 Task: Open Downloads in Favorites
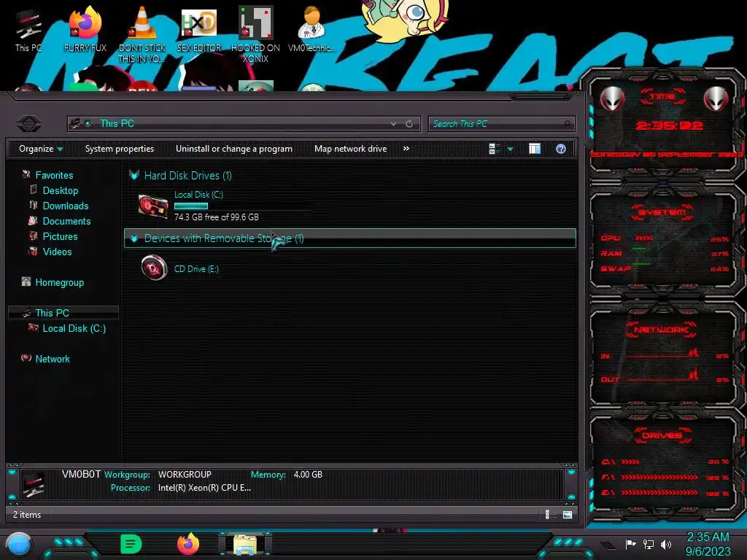66,206
